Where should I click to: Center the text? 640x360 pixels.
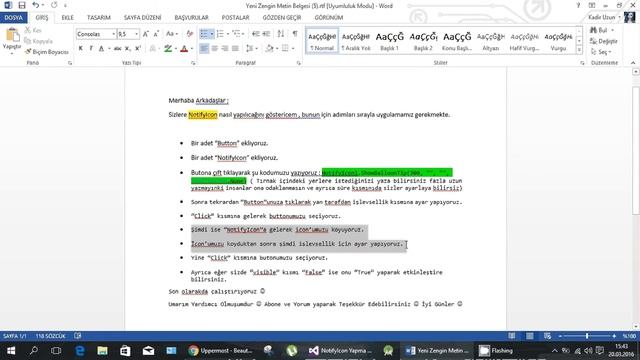click(x=214, y=49)
